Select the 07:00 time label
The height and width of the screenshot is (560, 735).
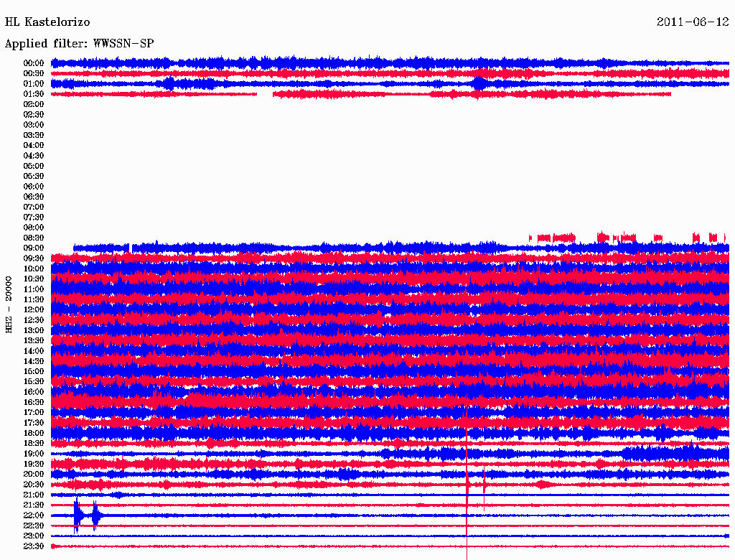coord(34,207)
